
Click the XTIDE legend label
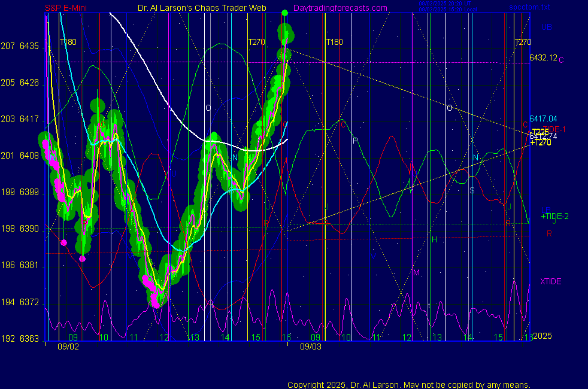(550, 281)
